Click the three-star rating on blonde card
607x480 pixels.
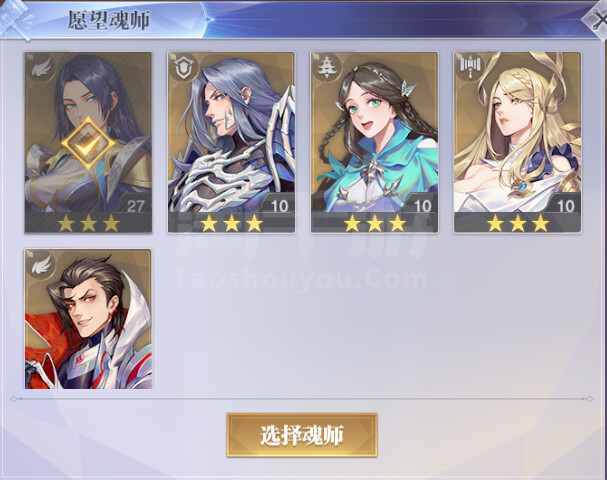coord(518,223)
